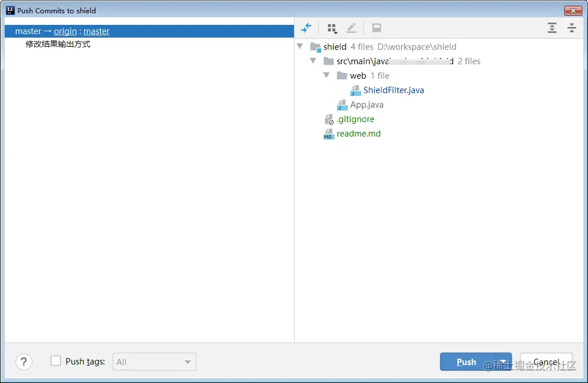The image size is (588, 383).
Task: Collapse the src\main\java folder node
Action: click(313, 61)
